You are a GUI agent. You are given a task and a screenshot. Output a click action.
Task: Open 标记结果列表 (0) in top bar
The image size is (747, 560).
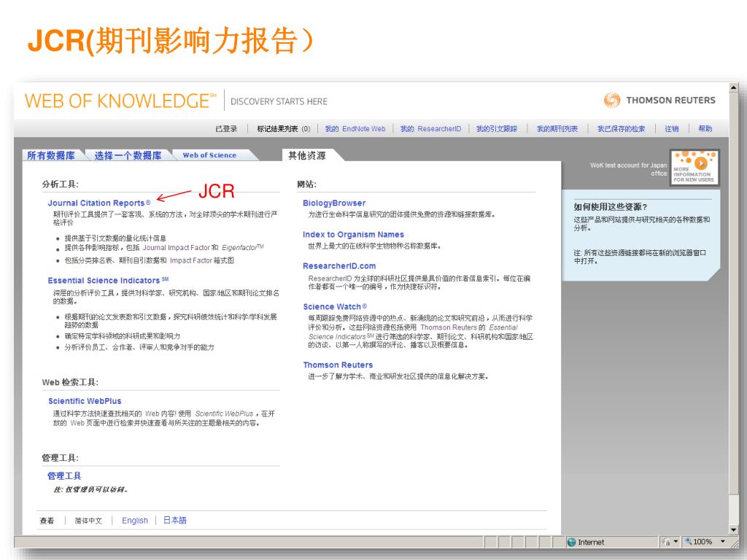click(284, 128)
